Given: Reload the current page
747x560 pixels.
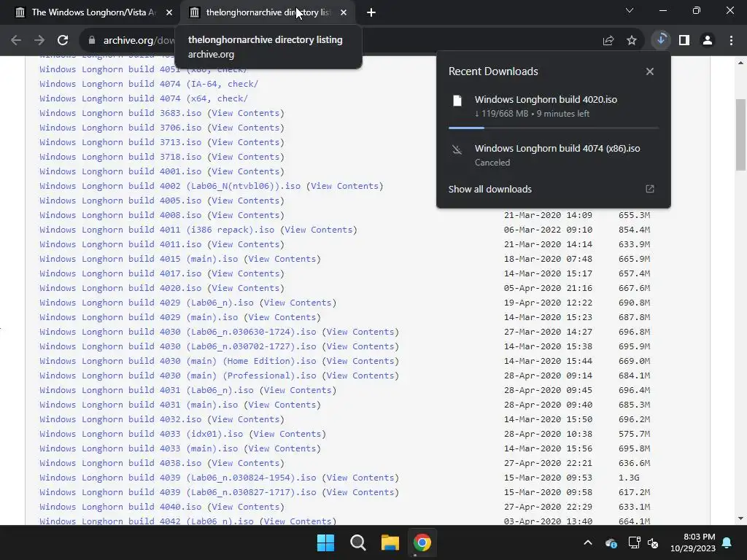Looking at the screenshot, I should tap(63, 41).
